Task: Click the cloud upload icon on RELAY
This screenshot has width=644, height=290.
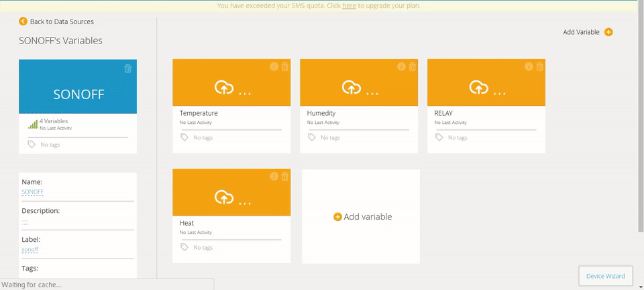Action: coord(478,87)
